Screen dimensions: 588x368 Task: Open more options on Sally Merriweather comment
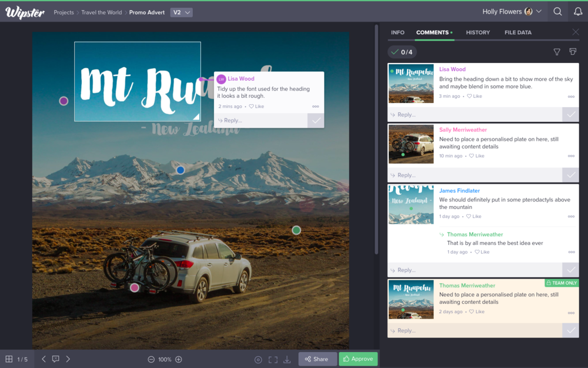click(571, 156)
